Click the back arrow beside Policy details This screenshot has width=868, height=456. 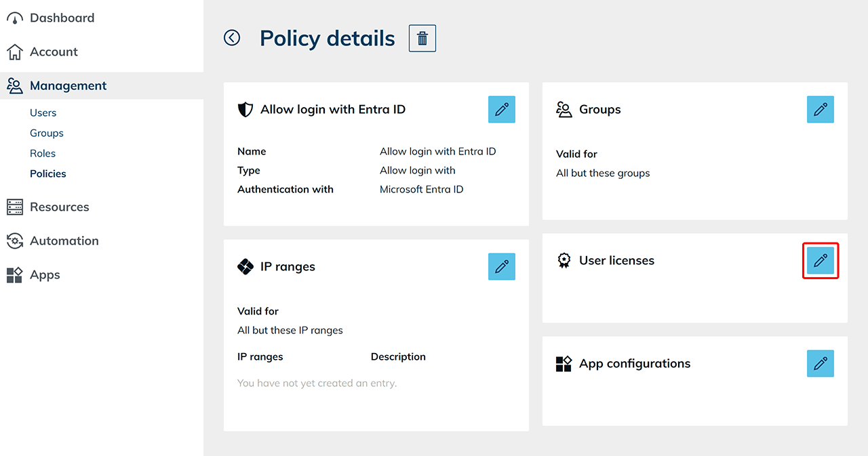click(x=232, y=38)
